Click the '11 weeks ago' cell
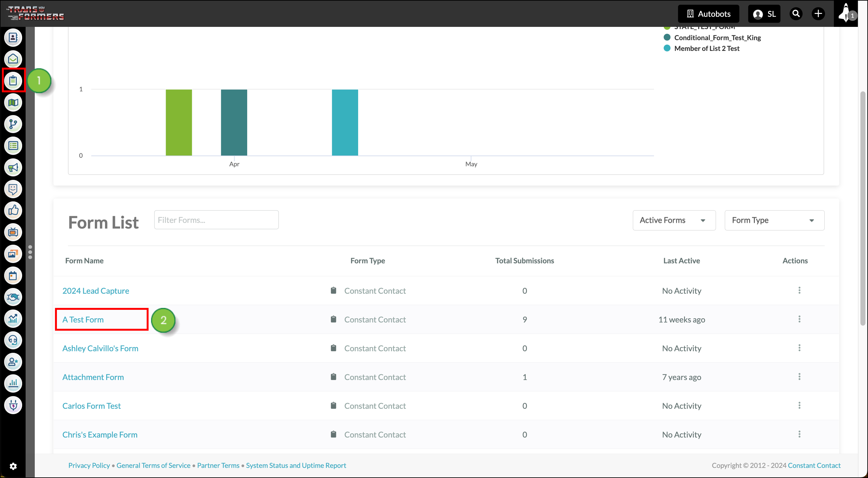The height and width of the screenshot is (478, 868). click(681, 320)
